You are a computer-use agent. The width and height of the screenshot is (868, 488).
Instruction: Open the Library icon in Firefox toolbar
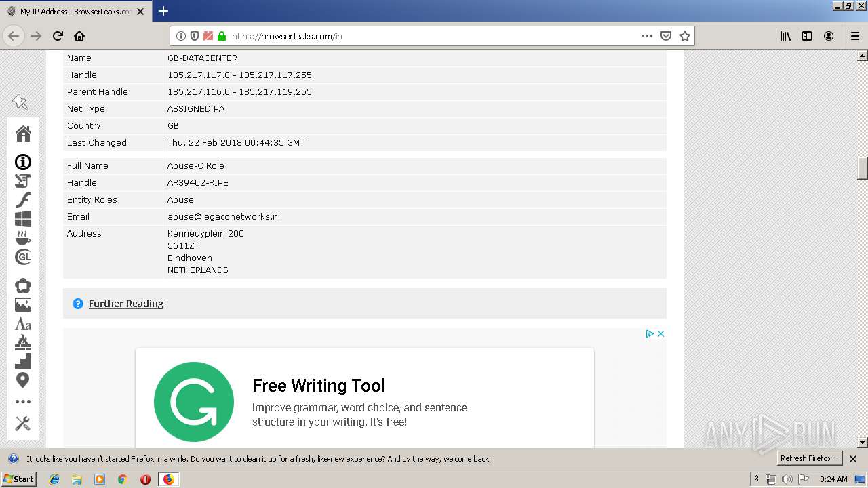785,36
